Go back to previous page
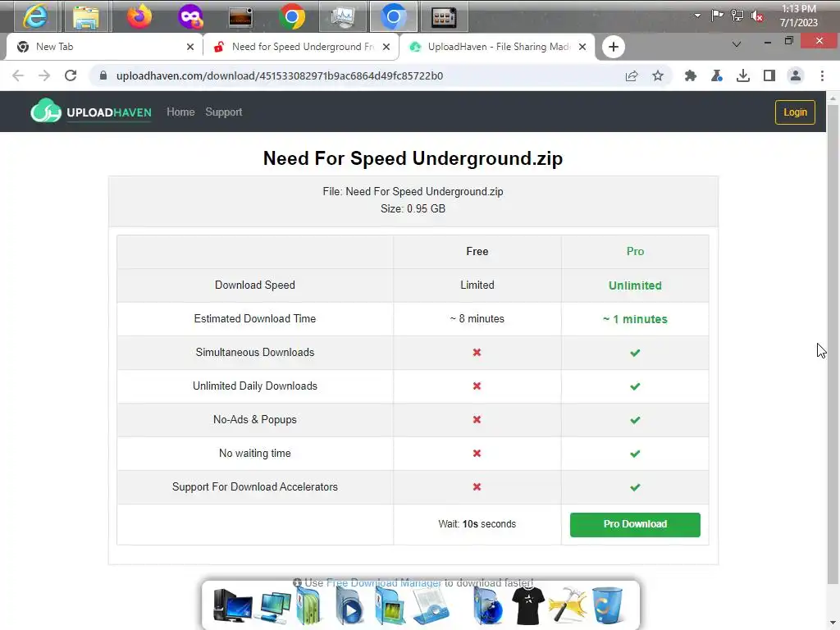The image size is (840, 630). coord(18,75)
